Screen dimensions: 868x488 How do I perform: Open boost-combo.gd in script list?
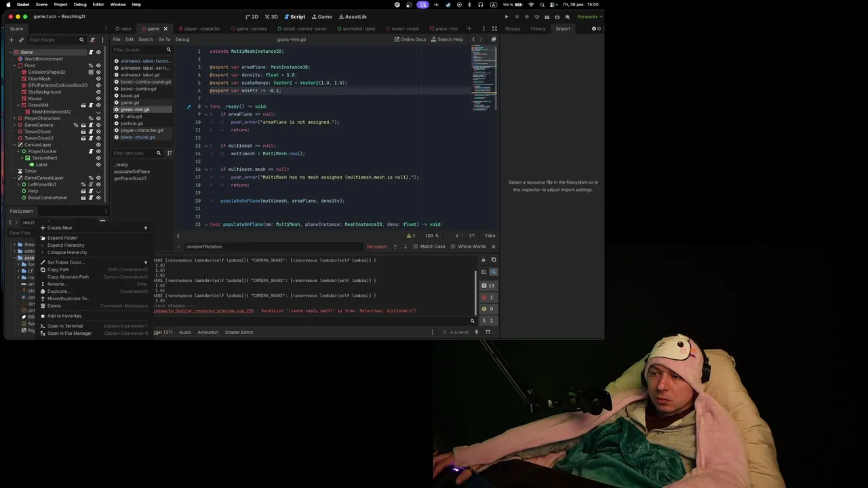pyautogui.click(x=138, y=89)
